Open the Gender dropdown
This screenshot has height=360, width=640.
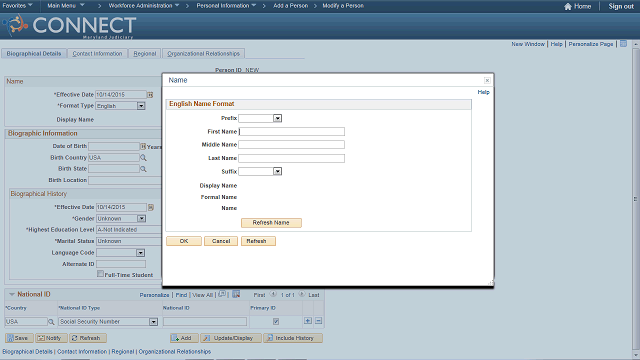[x=141, y=219]
